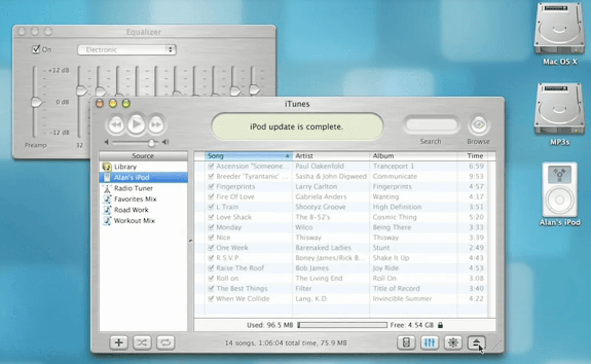591x364 pixels.
Task: Enable shuffle playback
Action: 142,342
